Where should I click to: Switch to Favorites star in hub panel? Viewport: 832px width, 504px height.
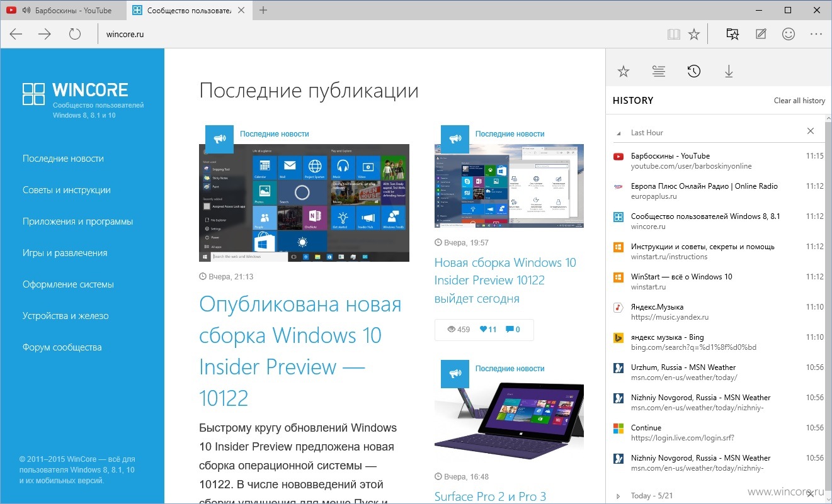pyautogui.click(x=624, y=72)
